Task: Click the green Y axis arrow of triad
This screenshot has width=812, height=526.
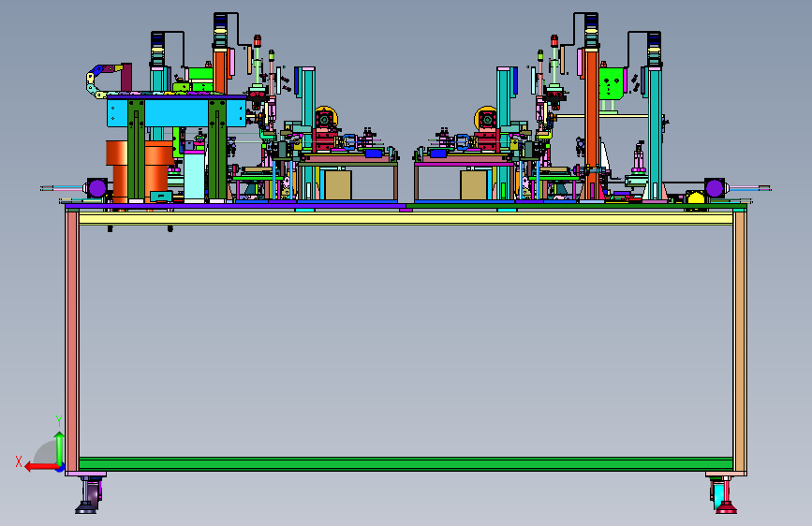Action: pyautogui.click(x=60, y=448)
